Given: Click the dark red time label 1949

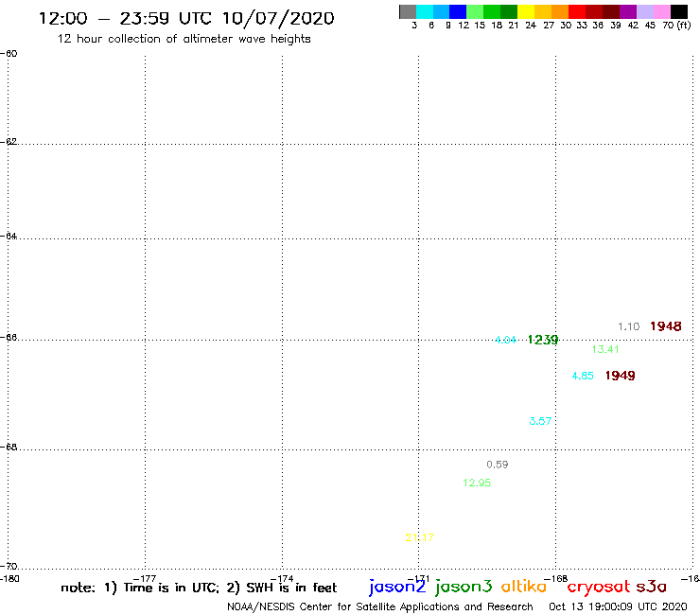Looking at the screenshot, I should coord(621,376).
